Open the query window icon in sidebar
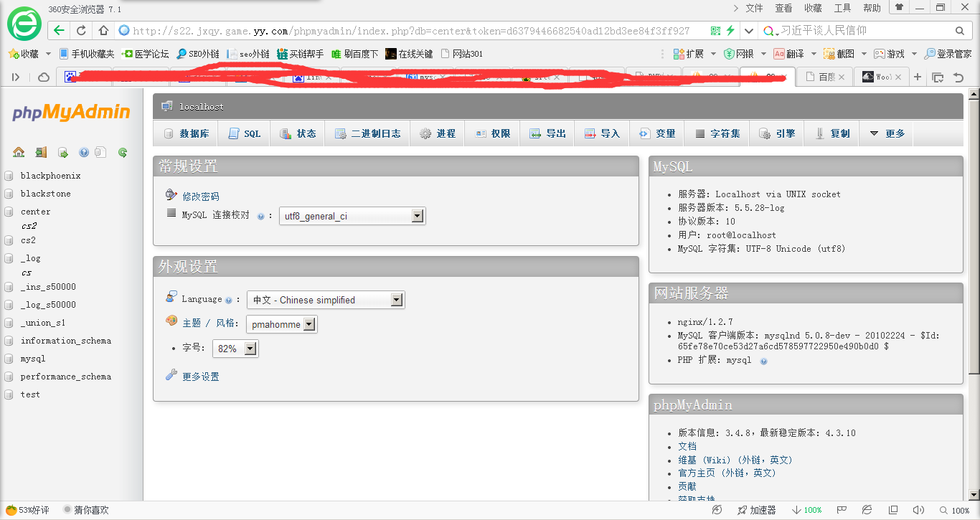 pyautogui.click(x=63, y=152)
